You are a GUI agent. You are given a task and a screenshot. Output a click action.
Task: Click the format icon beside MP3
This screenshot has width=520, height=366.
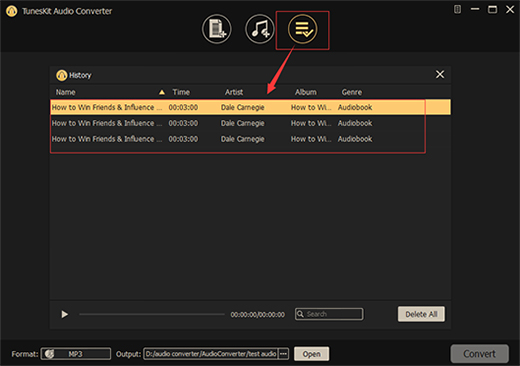pos(49,354)
